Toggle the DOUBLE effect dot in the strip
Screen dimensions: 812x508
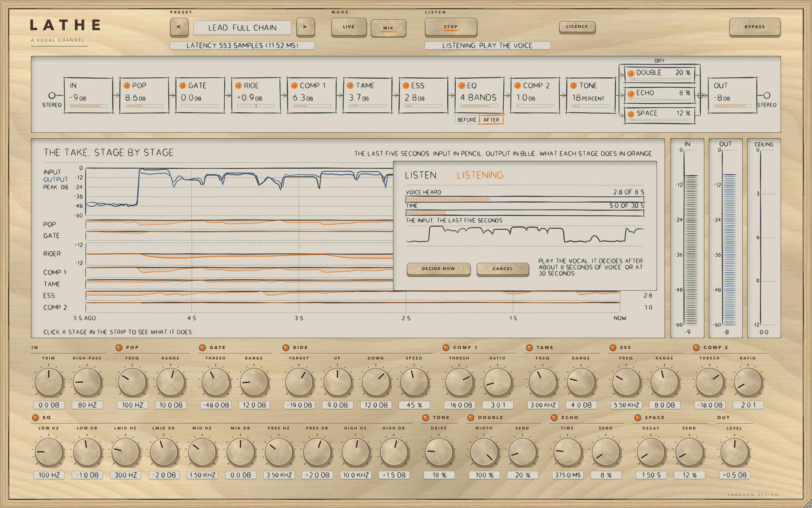(x=630, y=73)
